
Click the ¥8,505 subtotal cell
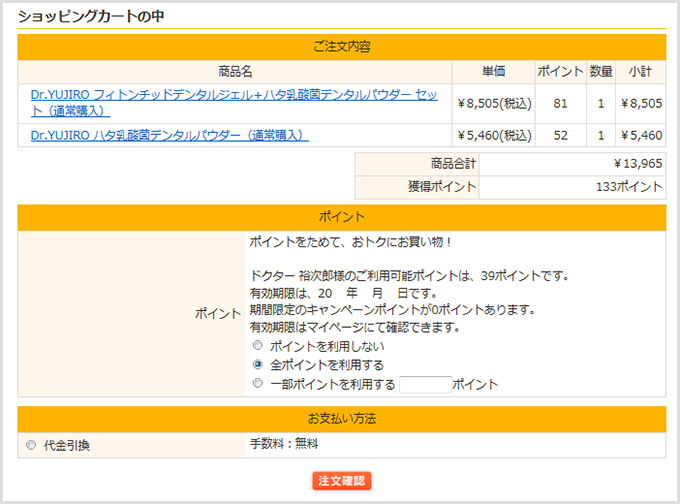coord(641,103)
